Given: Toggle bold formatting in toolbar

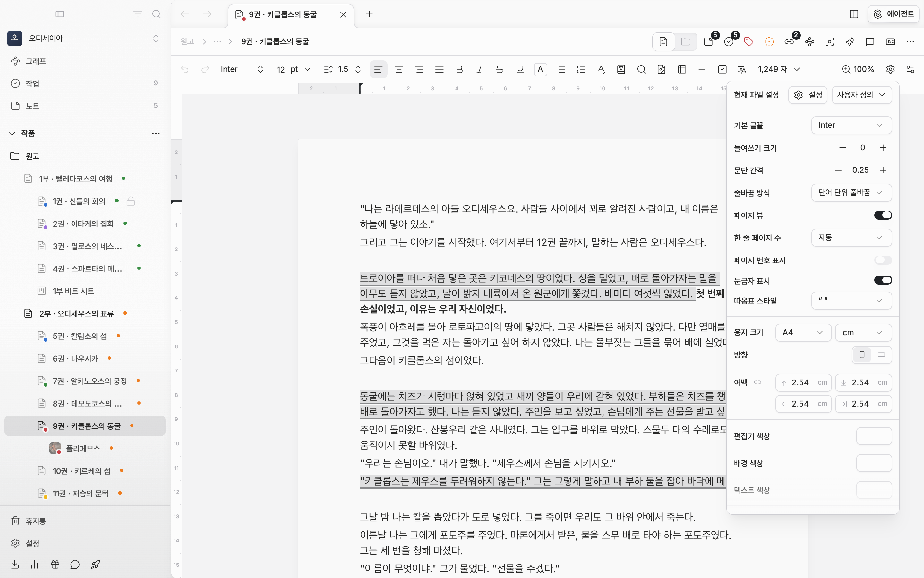Looking at the screenshot, I should coord(459,69).
